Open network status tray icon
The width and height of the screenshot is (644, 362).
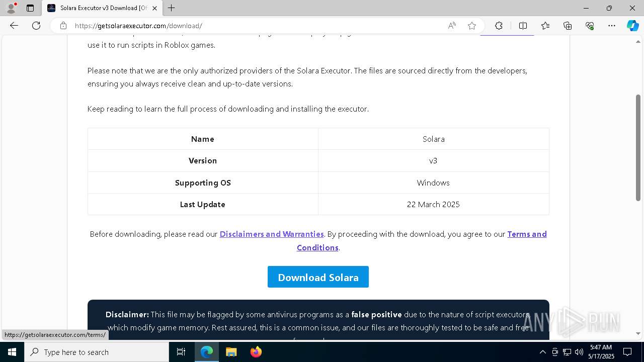[567, 352]
